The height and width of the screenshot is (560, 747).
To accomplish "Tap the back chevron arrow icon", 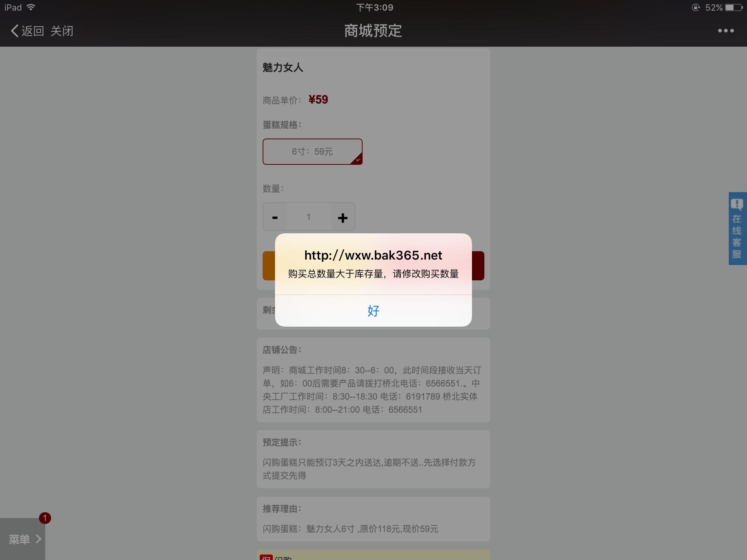I will point(15,31).
